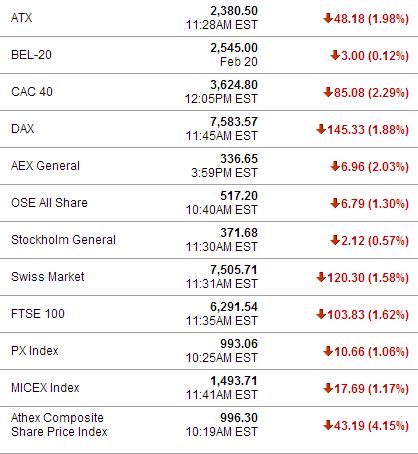Select the CAC 40 index name
Viewport: 418px width, 454px height.
[x=32, y=92]
